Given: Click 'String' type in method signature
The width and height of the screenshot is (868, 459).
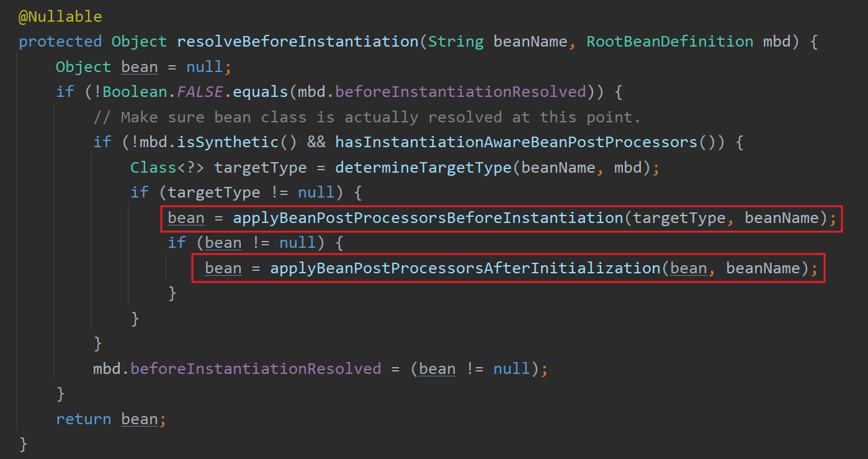Looking at the screenshot, I should pyautogui.click(x=456, y=42).
